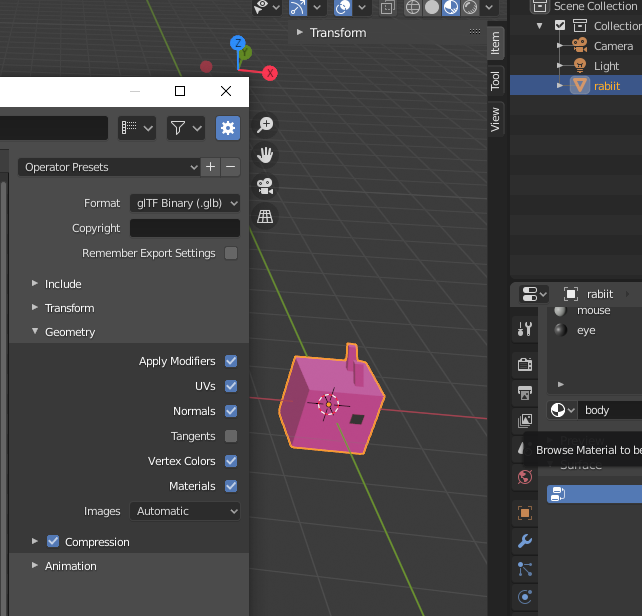
Task: Select wireframe viewport shading
Action: coord(413,7)
